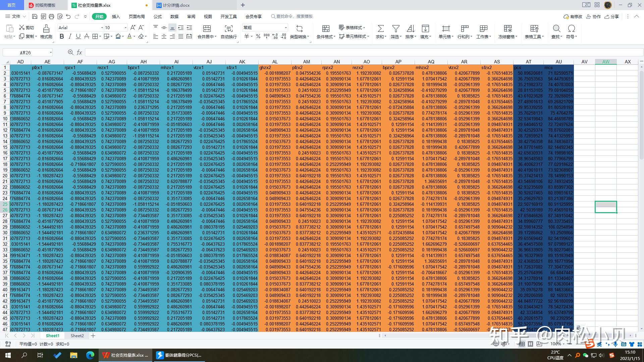Screen dimensions: 644x362
Task: Switch to the Sheet2 worksheet tab
Action: point(77,336)
